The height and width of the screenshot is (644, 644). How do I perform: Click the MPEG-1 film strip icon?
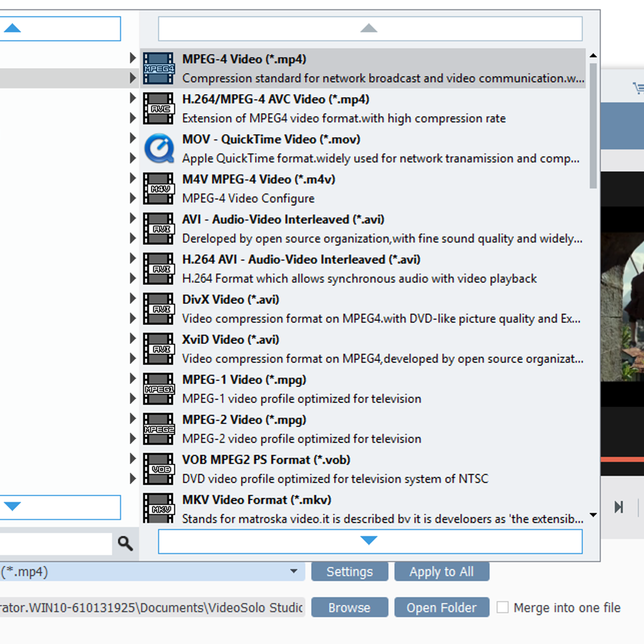(x=159, y=389)
